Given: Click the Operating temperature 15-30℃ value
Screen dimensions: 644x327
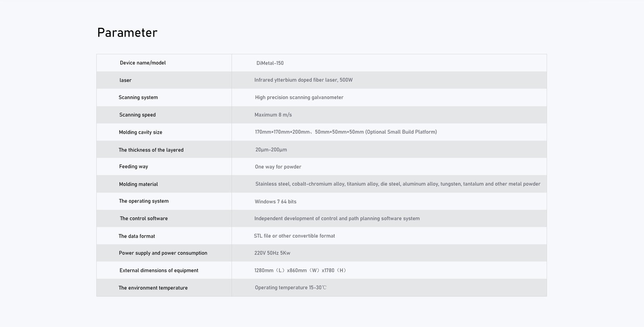Looking at the screenshot, I should [x=291, y=288].
